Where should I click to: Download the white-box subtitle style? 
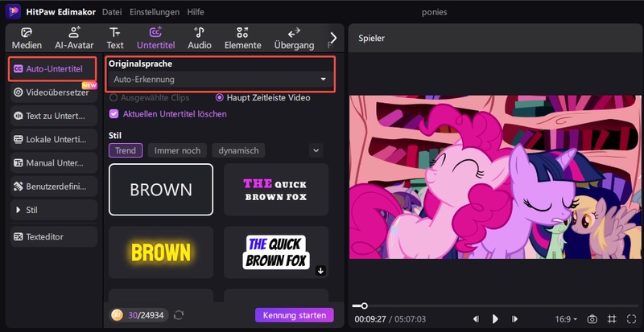pyautogui.click(x=320, y=270)
